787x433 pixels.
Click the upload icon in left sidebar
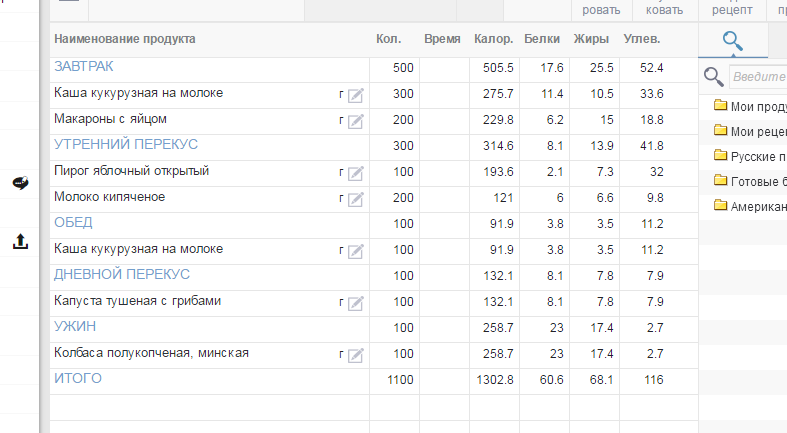(20, 241)
